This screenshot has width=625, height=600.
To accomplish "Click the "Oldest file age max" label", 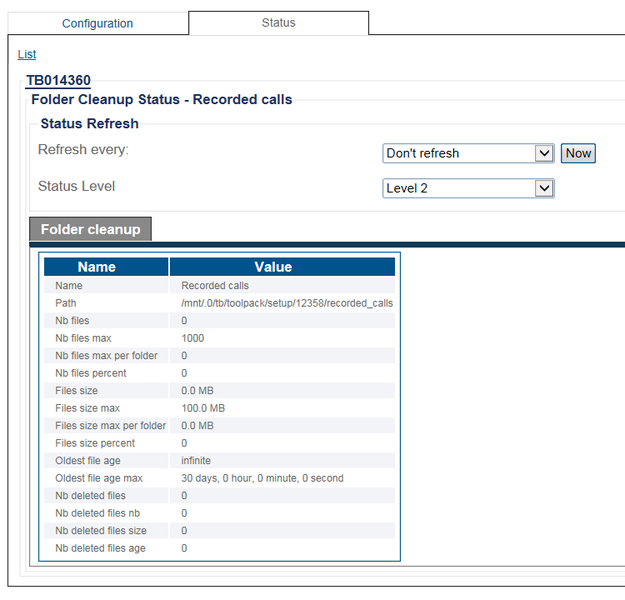I will [x=99, y=478].
